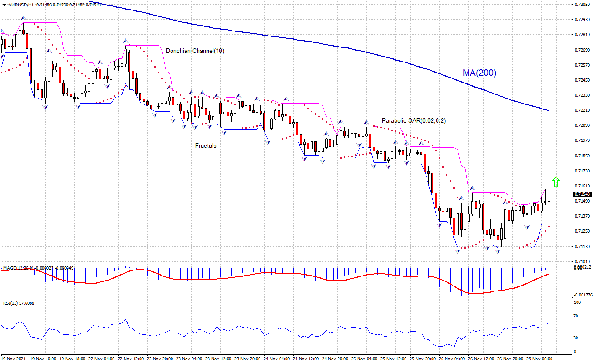Click the 0.71010 price scale label

582,262
